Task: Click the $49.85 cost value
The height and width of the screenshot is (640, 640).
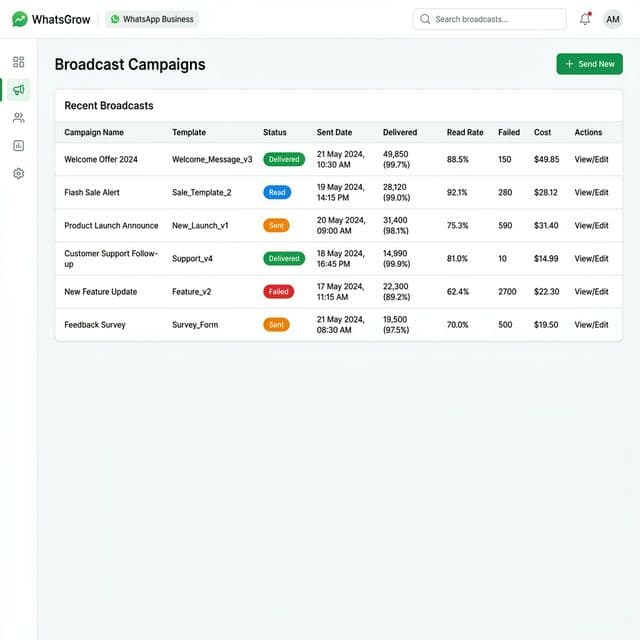Action: pos(547,160)
